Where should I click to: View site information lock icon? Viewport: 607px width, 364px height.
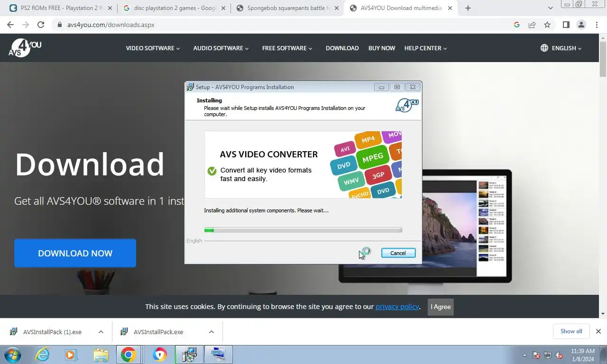(x=59, y=25)
